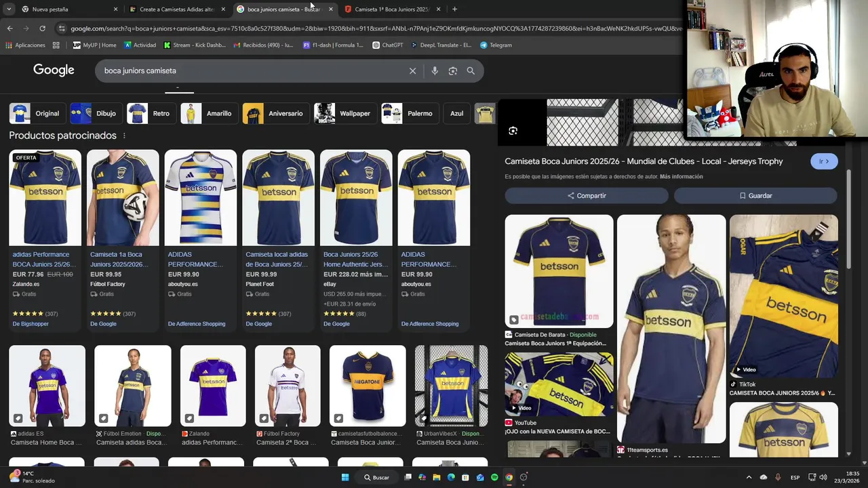Open Spotify from the taskbar
The image size is (868, 488).
[x=494, y=477]
